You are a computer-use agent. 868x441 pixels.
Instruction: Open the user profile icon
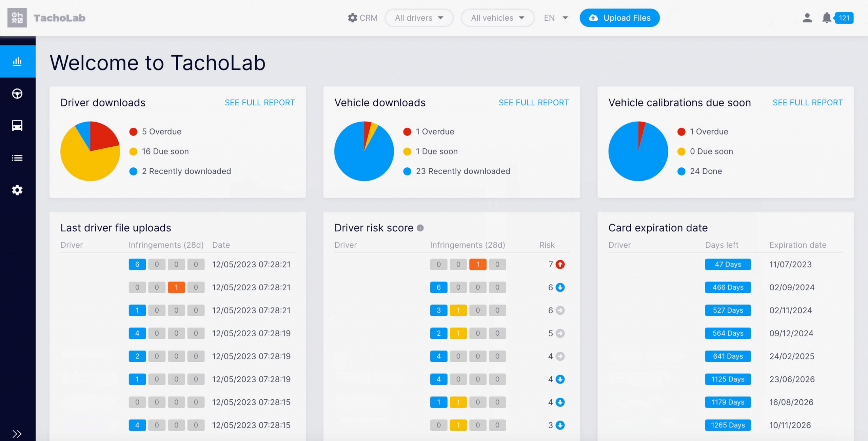click(x=807, y=18)
